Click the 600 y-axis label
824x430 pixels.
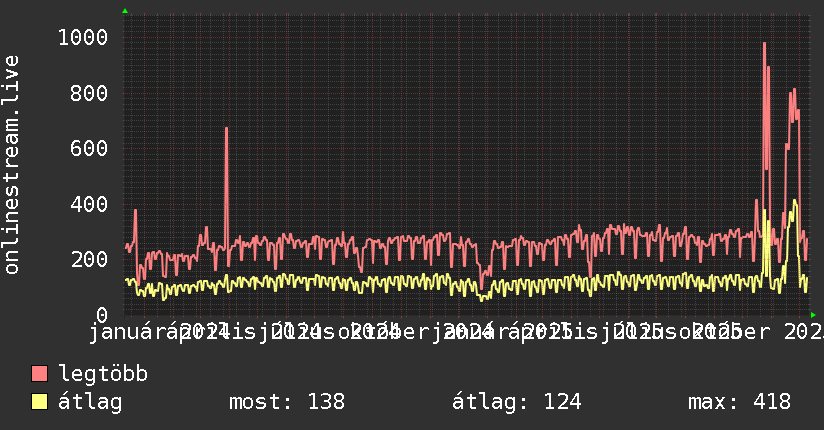89,148
